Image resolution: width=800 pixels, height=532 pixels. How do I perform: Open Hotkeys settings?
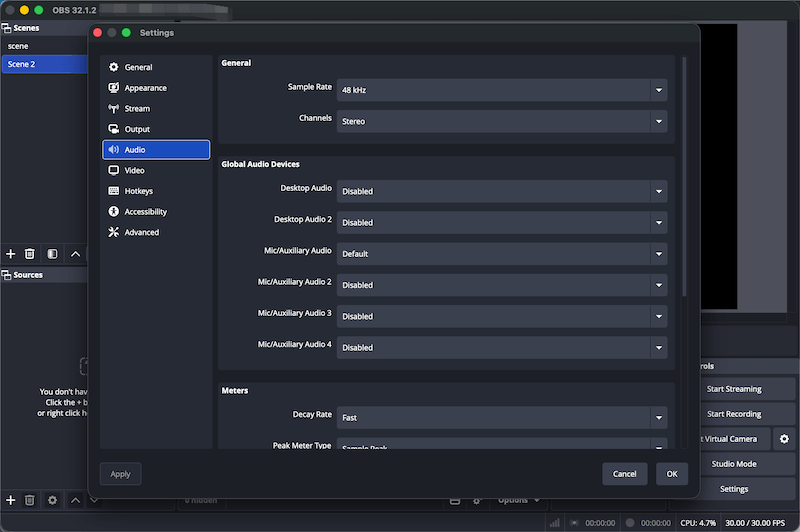pos(156,191)
